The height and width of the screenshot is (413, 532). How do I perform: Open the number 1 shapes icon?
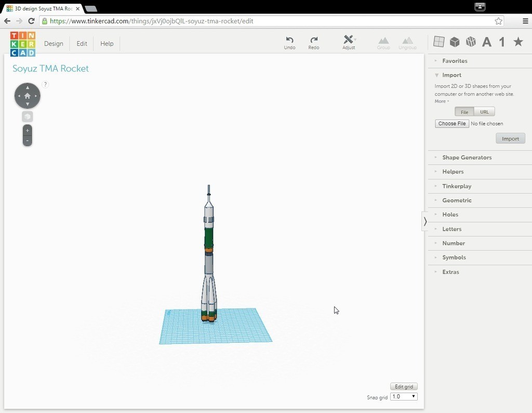[x=502, y=42]
